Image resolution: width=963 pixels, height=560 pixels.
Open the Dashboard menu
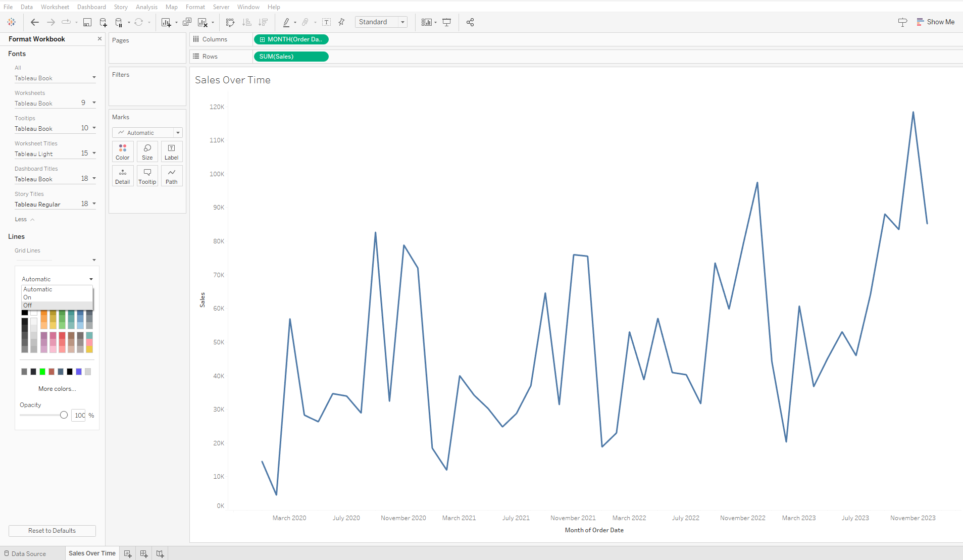coord(91,7)
